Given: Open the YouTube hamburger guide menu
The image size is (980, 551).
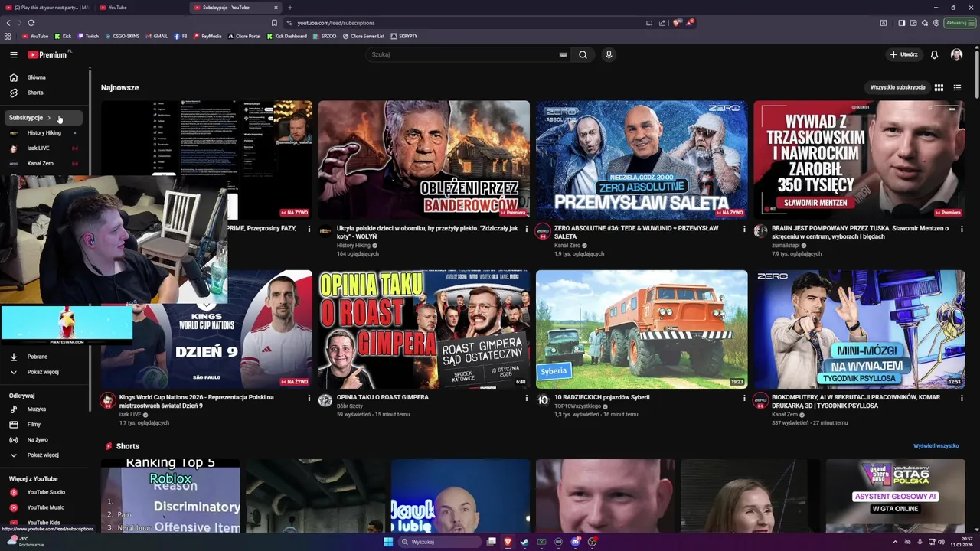Looking at the screenshot, I should click(13, 55).
